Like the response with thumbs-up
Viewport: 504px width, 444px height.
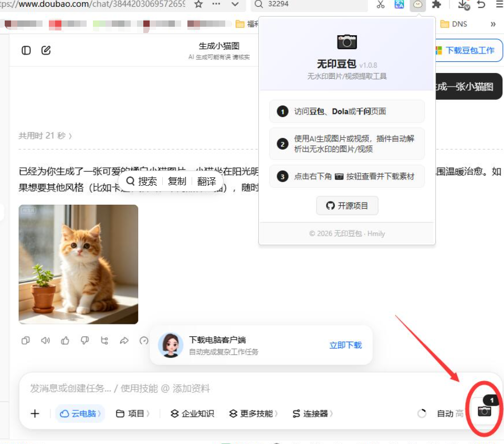click(x=65, y=340)
